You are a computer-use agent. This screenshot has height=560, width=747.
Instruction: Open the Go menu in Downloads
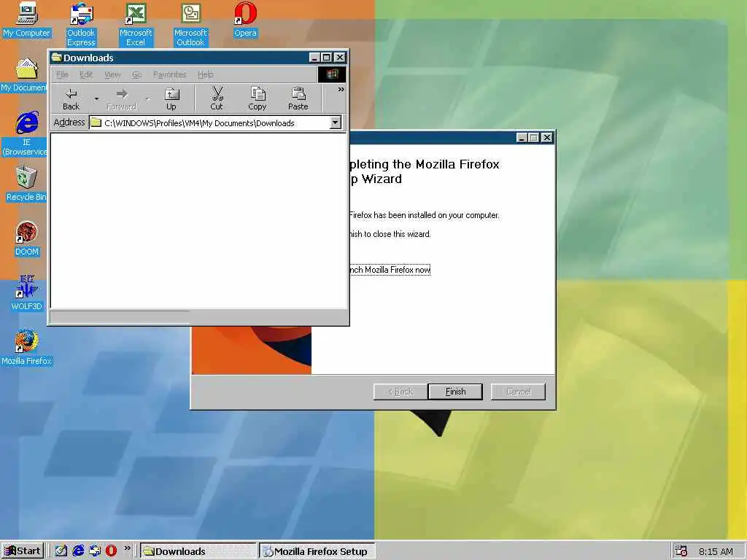click(x=136, y=74)
